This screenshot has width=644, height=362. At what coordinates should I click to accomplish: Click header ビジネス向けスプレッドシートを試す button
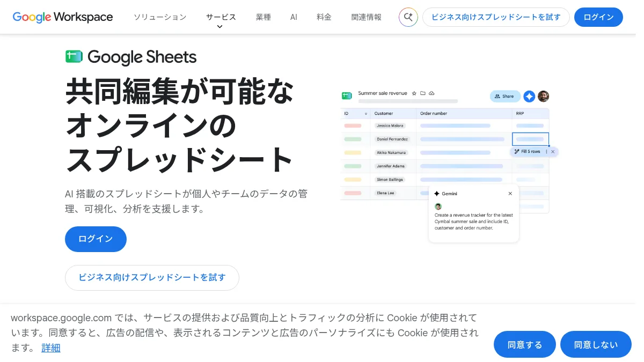point(496,17)
